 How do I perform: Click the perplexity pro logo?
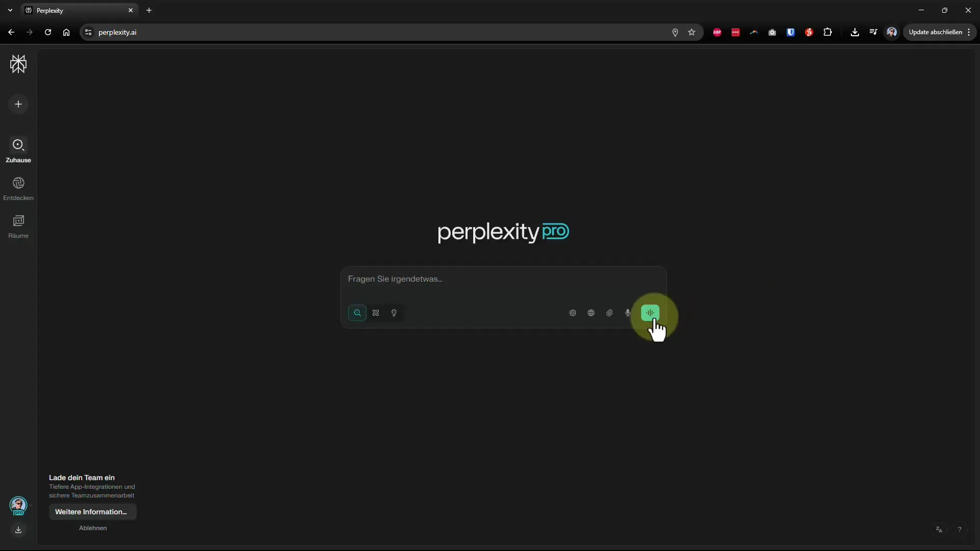point(503,232)
